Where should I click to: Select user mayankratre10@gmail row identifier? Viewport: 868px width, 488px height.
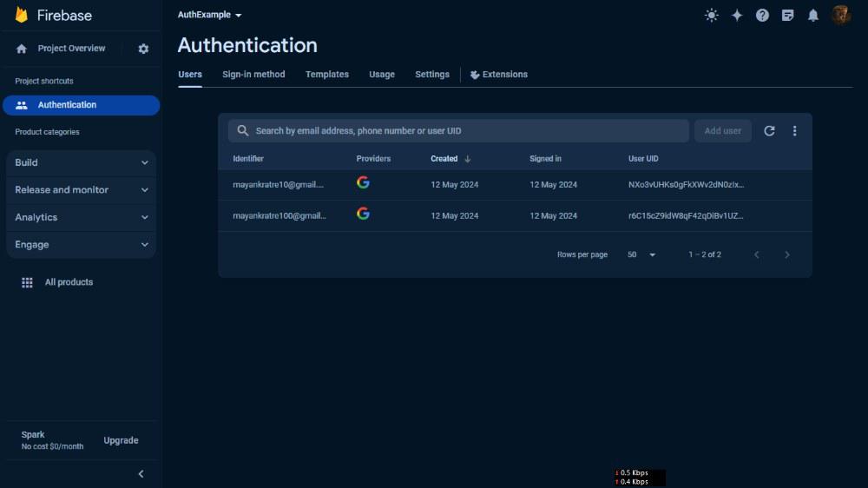[x=278, y=185]
